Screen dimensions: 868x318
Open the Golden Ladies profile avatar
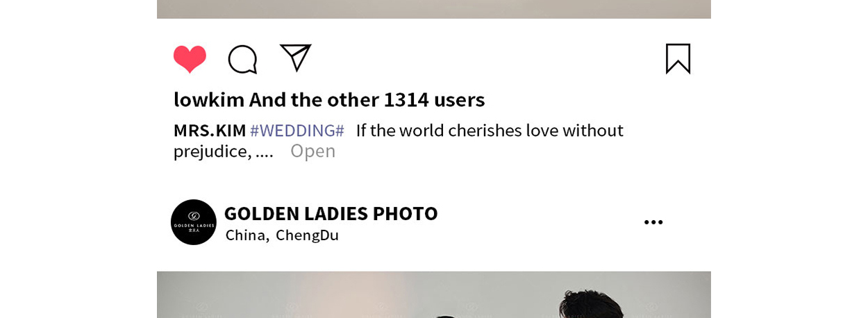(x=194, y=222)
